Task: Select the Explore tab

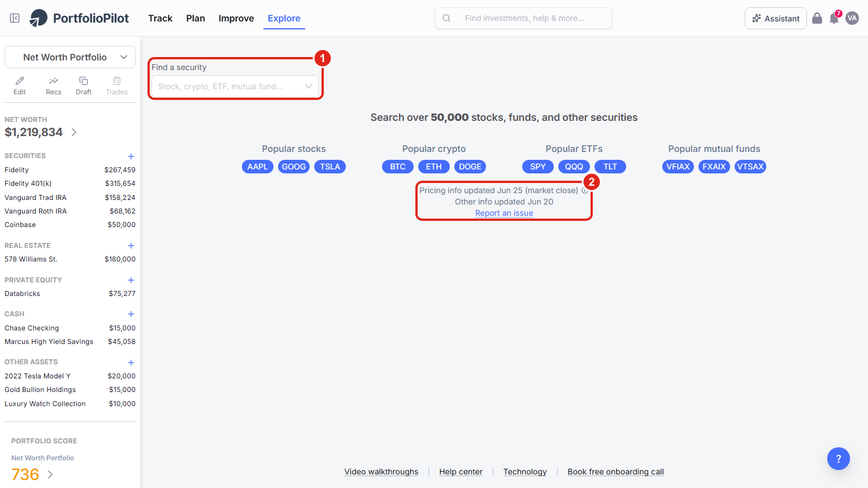Action: (284, 18)
